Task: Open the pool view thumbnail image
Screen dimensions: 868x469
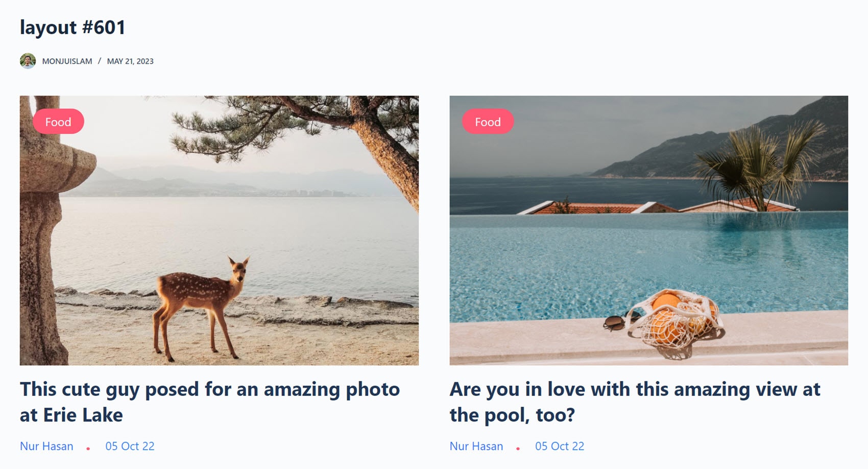Action: click(x=648, y=230)
